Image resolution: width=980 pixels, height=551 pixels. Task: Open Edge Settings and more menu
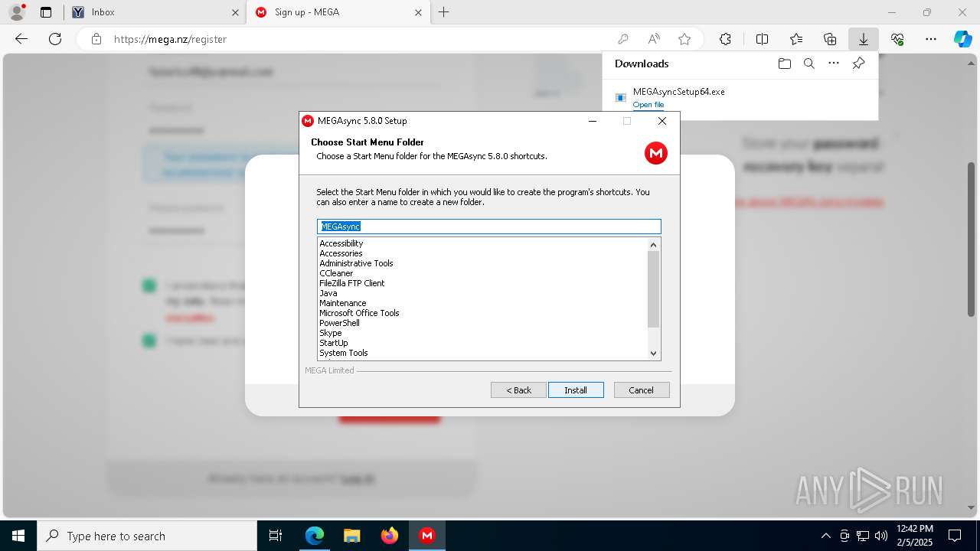click(x=931, y=39)
